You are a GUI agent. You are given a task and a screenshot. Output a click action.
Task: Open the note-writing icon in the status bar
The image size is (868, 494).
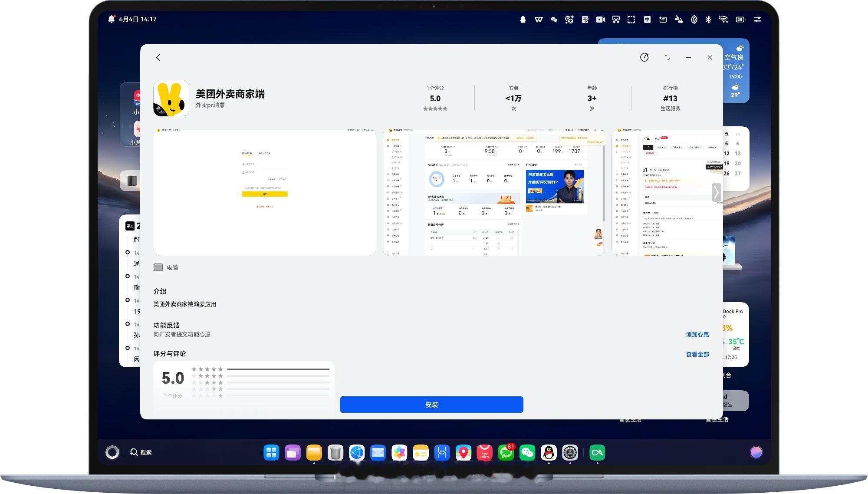pyautogui.click(x=585, y=20)
